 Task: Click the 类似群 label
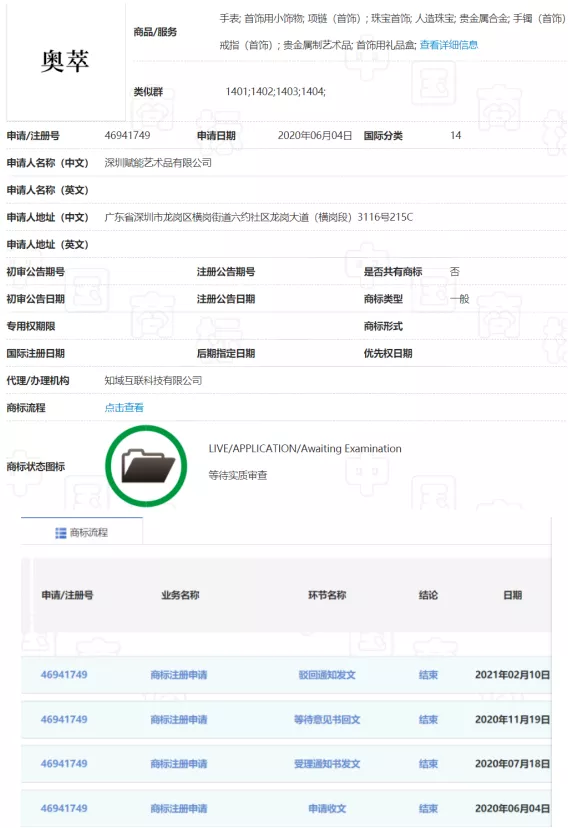tap(148, 91)
